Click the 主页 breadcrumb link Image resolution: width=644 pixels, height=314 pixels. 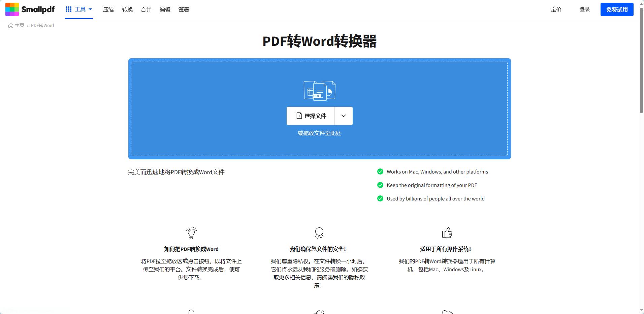19,25
